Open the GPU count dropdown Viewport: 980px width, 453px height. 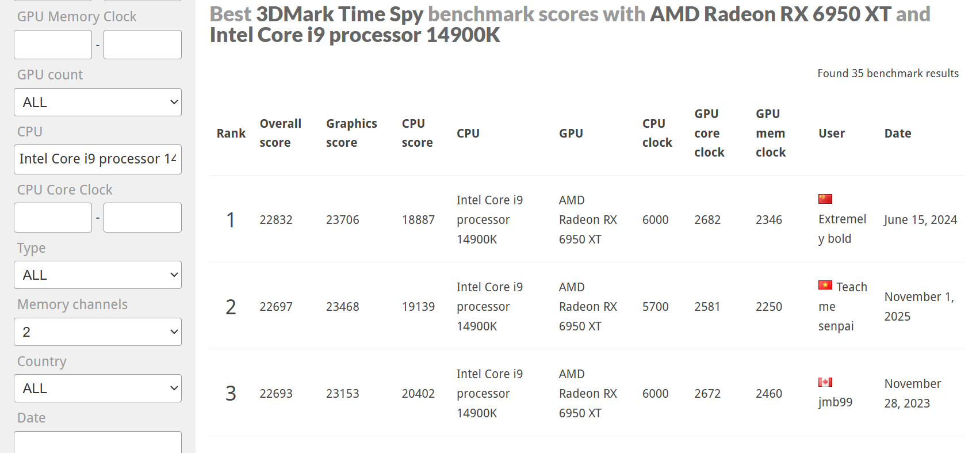pyautogui.click(x=98, y=102)
